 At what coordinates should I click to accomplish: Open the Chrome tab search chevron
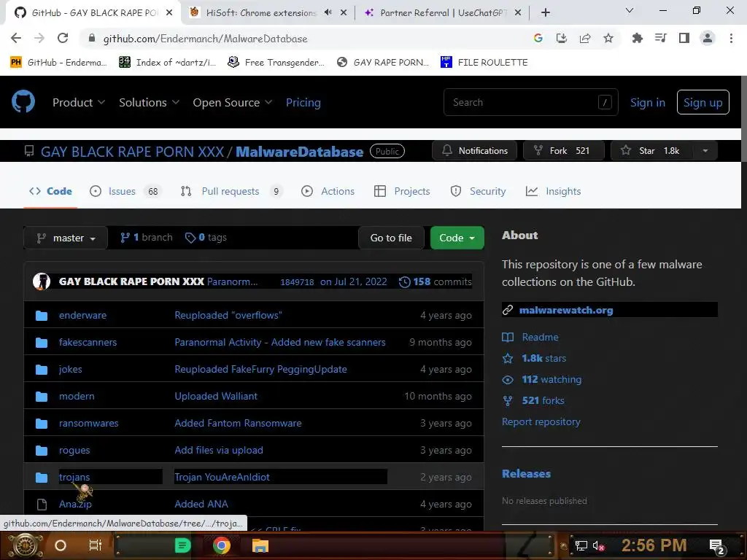(x=630, y=10)
